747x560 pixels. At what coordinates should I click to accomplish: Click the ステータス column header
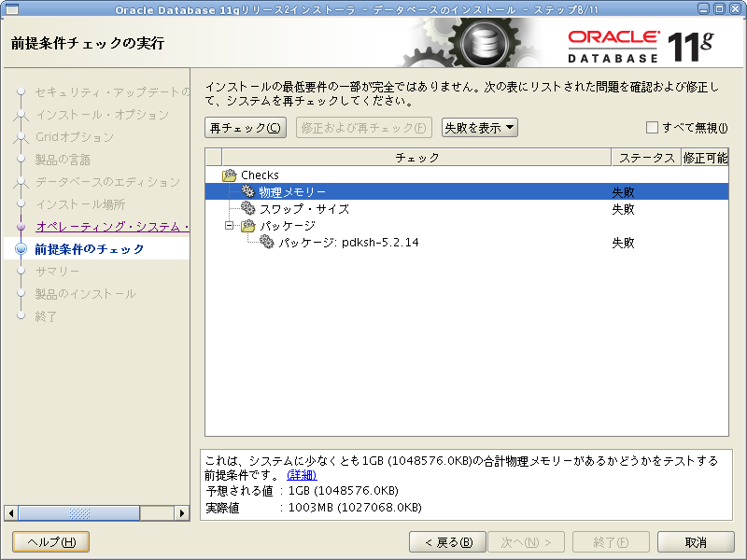646,157
